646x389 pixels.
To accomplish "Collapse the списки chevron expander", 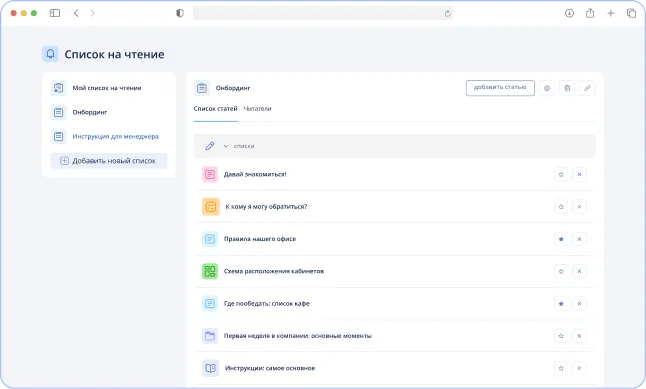I will [x=226, y=146].
